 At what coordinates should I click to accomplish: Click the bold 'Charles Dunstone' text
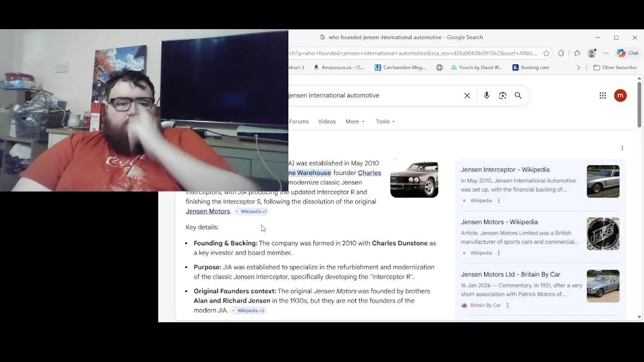point(399,243)
